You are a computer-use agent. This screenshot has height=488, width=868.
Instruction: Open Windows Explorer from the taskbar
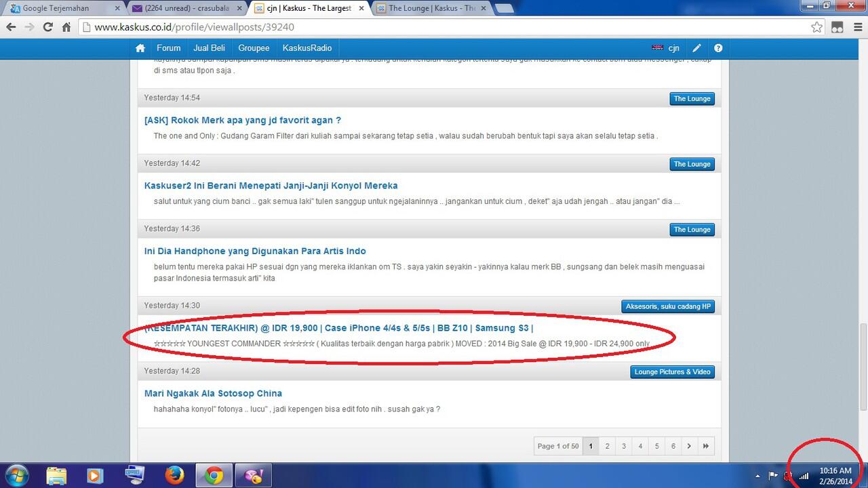coord(57,475)
